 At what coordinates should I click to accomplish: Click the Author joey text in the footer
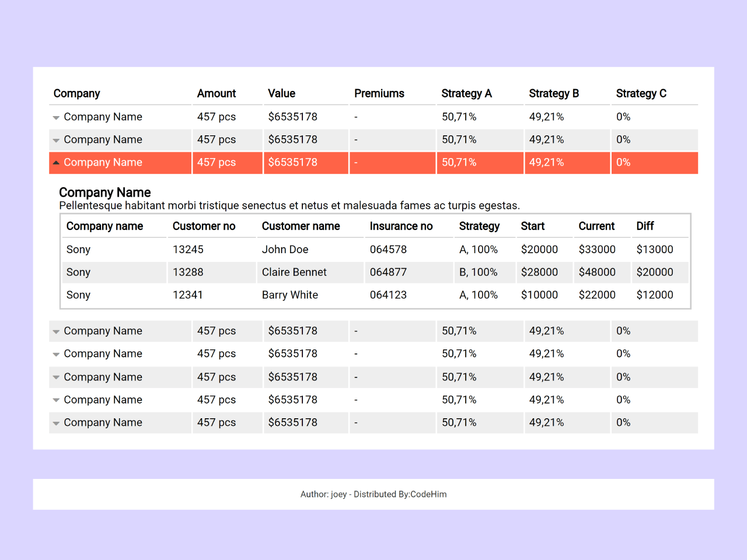click(x=323, y=494)
